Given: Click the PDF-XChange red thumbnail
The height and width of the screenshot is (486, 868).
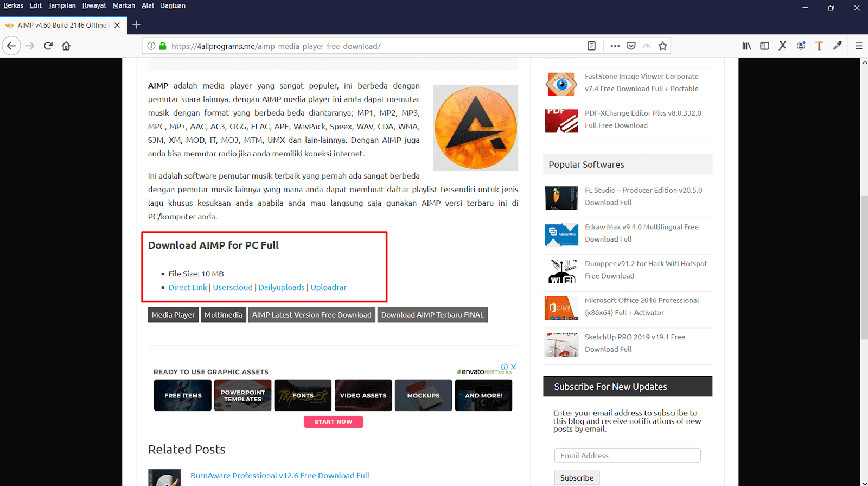Looking at the screenshot, I should tap(561, 121).
